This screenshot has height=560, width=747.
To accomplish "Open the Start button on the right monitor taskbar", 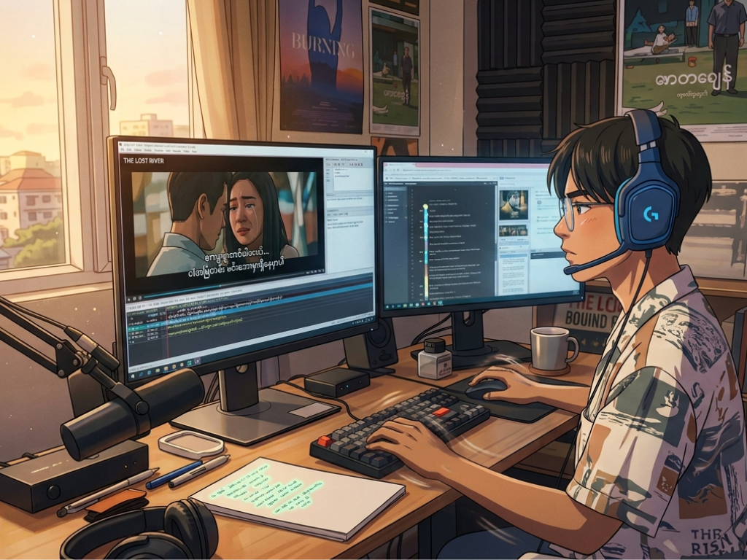I will tap(387, 307).
